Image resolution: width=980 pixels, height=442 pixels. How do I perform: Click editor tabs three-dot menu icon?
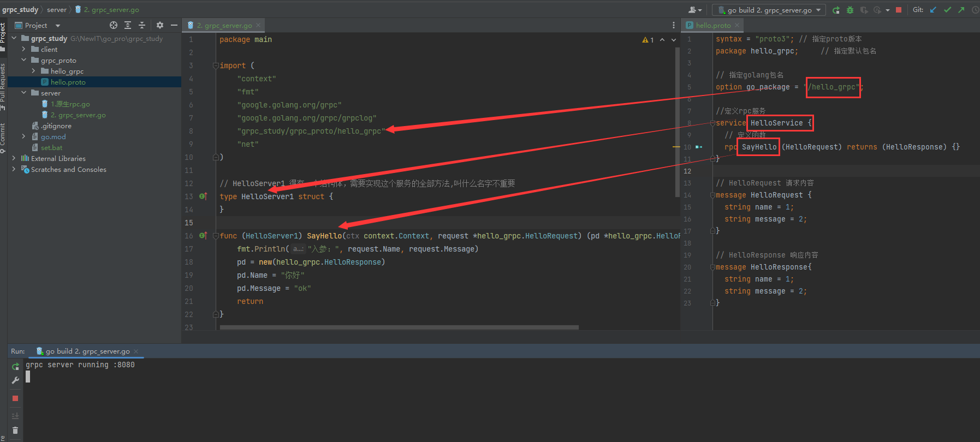(673, 25)
